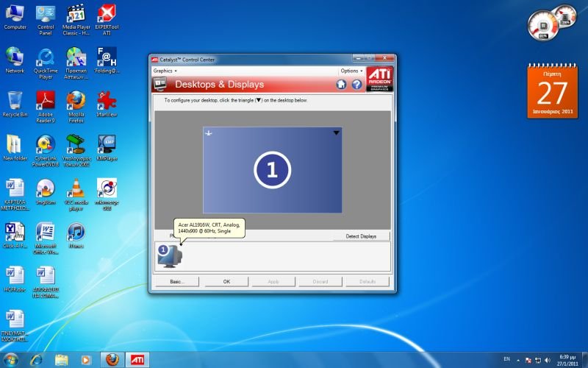Launch ImgBurn desktop shortcut
The height and width of the screenshot is (368, 588).
46,192
